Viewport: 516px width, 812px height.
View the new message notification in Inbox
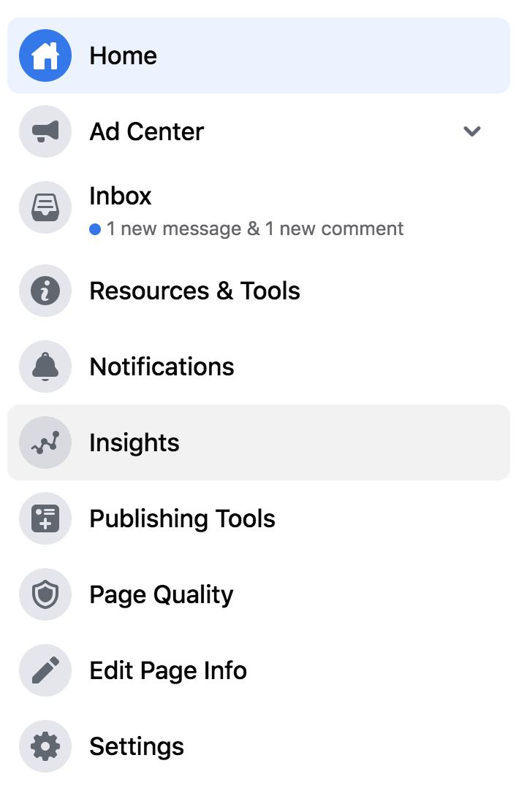tap(246, 229)
